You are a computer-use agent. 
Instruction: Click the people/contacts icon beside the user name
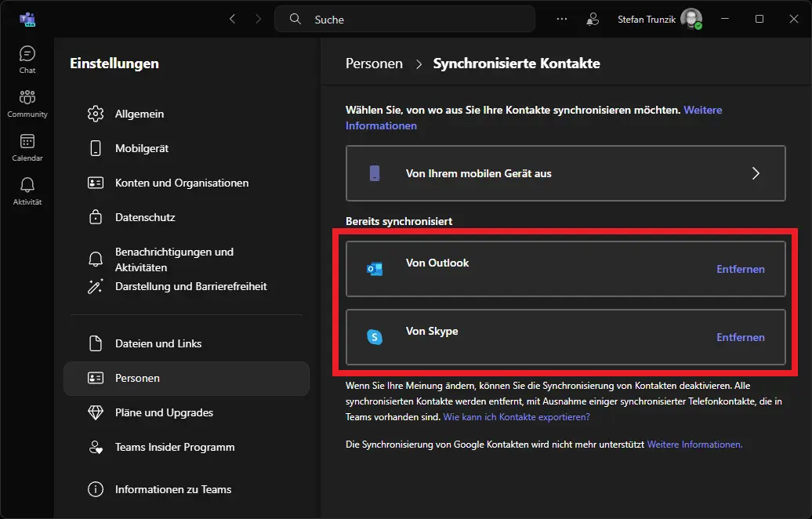(593, 19)
